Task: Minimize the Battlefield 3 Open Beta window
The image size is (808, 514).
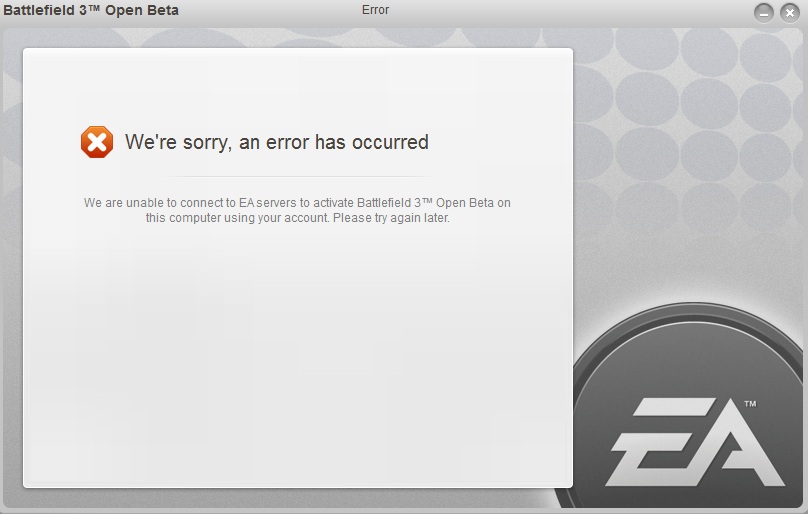Action: 764,13
